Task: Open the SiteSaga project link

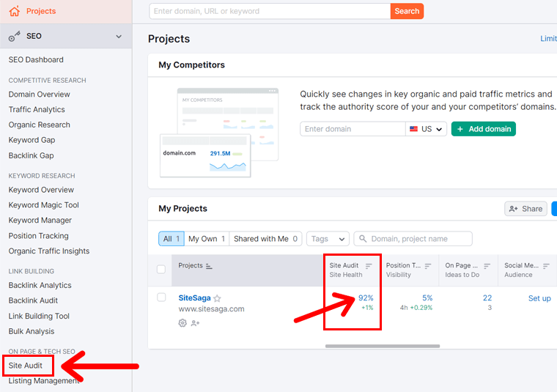Action: 194,298
